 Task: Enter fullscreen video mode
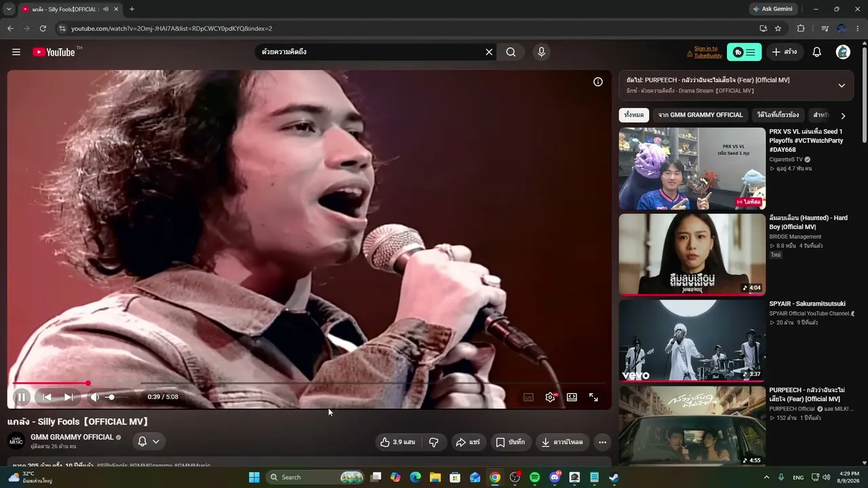tap(593, 397)
